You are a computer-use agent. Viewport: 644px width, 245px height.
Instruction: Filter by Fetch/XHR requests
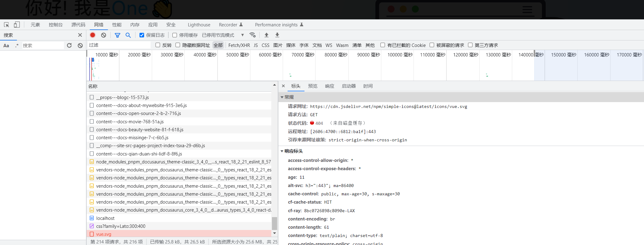[239, 45]
